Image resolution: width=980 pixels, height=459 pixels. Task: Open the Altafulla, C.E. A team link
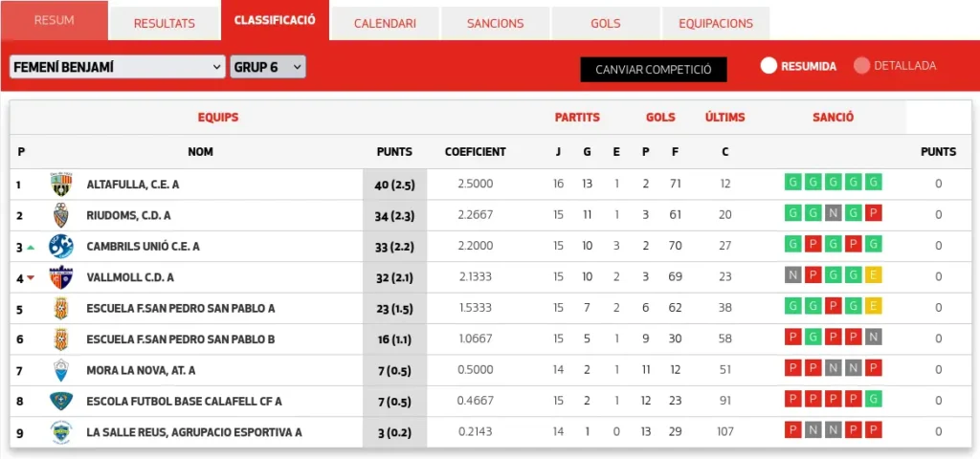click(133, 185)
